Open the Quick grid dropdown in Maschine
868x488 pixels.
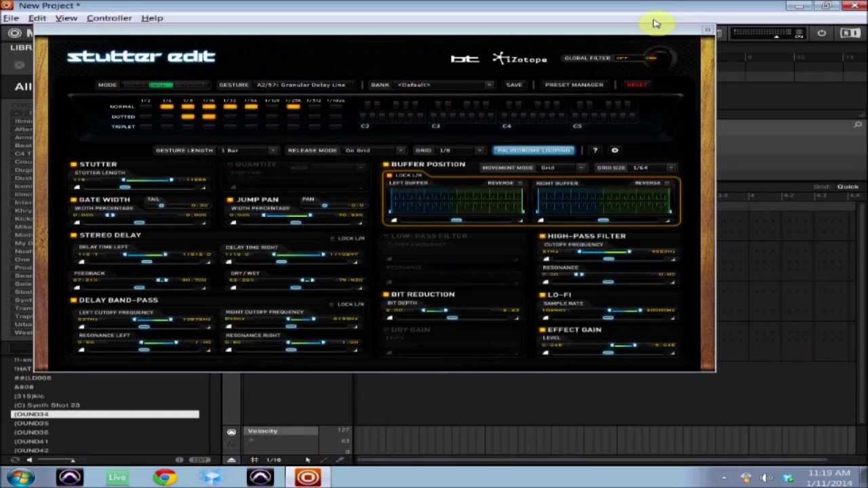[x=848, y=186]
